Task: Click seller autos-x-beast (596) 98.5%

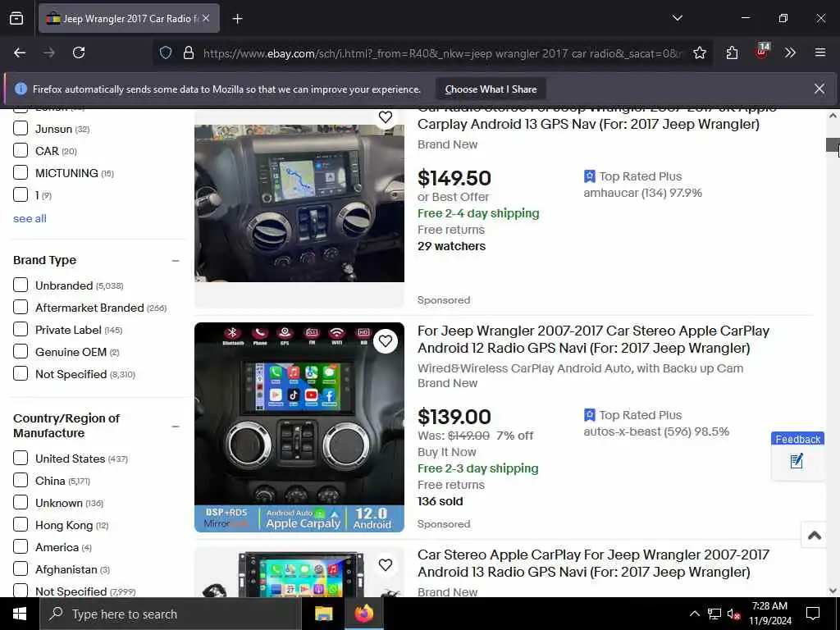Action: tap(656, 431)
